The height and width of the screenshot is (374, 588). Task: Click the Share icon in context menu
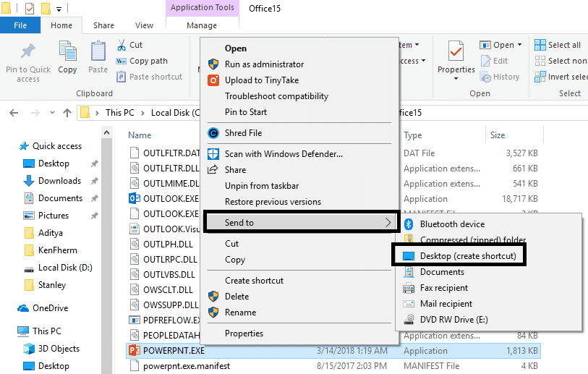pos(213,170)
